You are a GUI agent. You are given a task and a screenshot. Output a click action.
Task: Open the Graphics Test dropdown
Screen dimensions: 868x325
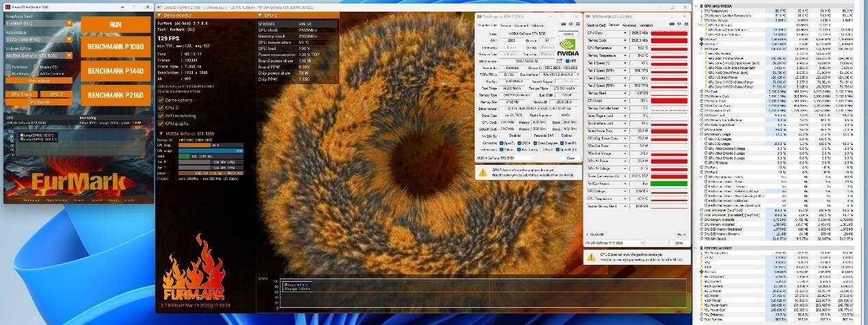(69, 23)
